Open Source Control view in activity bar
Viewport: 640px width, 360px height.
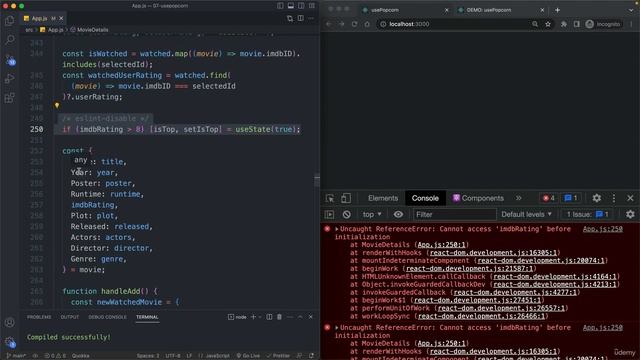10,60
